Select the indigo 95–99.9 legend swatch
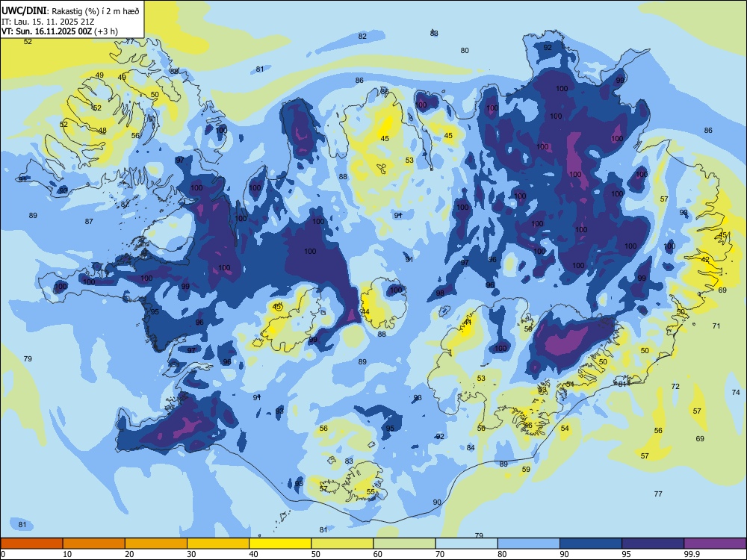 coord(653,544)
